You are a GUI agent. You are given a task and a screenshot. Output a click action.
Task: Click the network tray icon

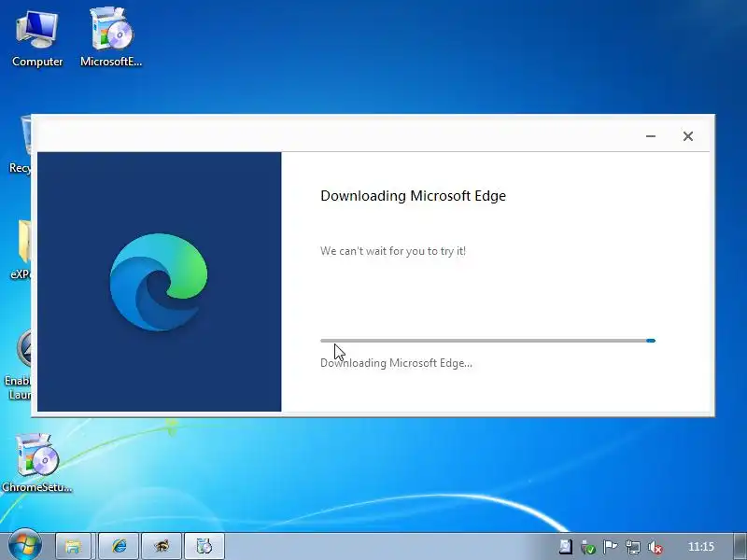click(633, 547)
